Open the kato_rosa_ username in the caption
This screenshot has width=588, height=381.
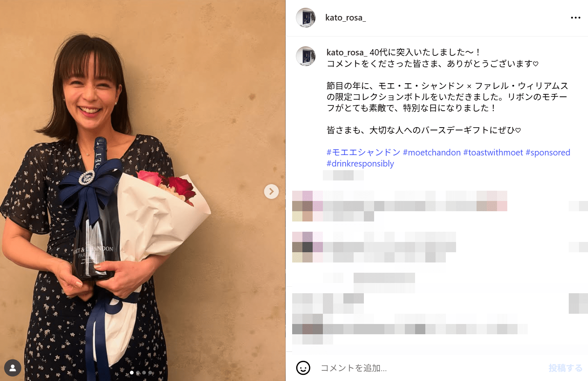(x=347, y=52)
